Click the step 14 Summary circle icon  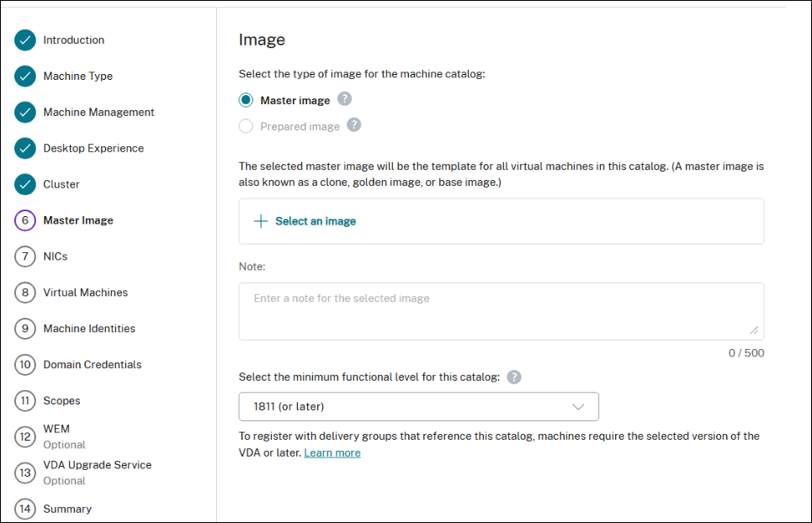point(25,509)
